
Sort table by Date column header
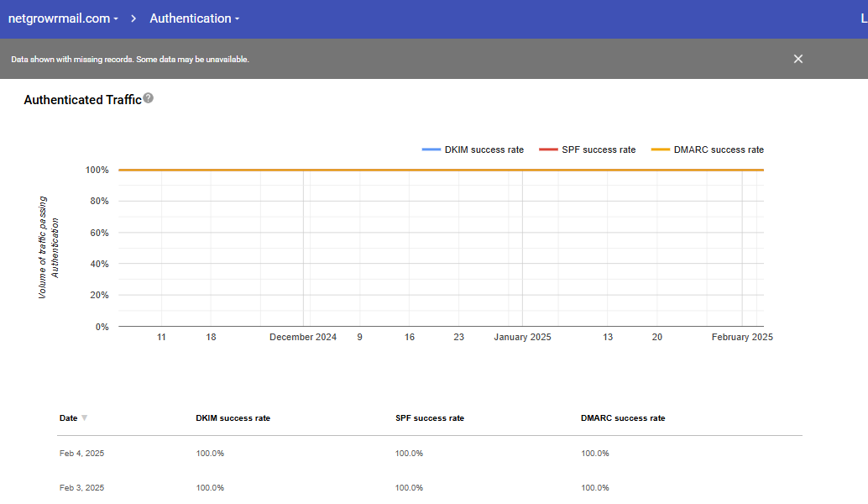point(68,417)
